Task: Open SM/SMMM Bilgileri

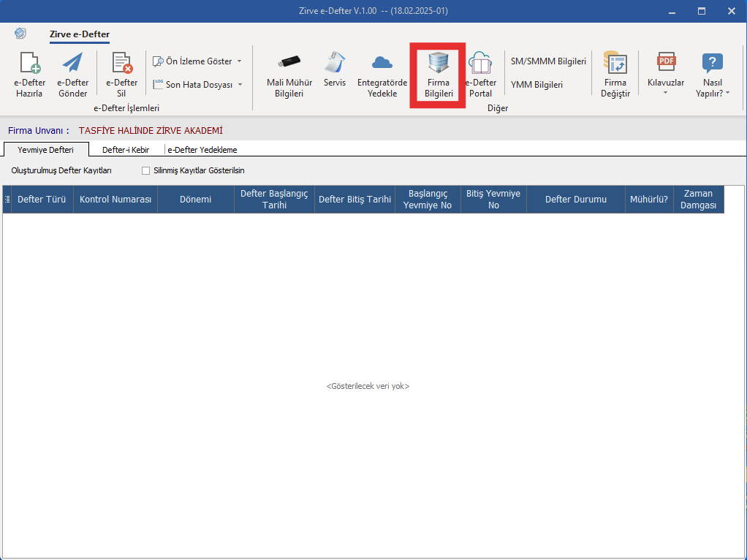Action: coord(548,61)
